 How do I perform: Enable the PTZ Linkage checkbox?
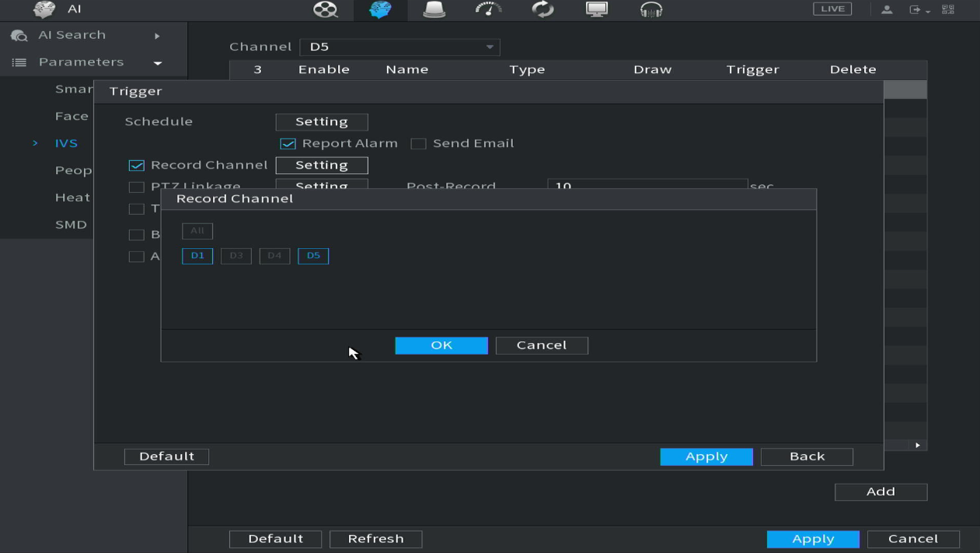click(137, 187)
